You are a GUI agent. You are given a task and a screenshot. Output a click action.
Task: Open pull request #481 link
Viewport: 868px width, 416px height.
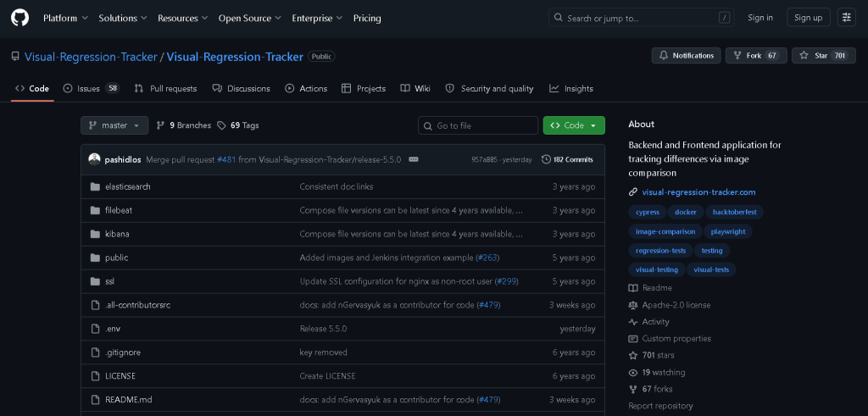pyautogui.click(x=226, y=159)
